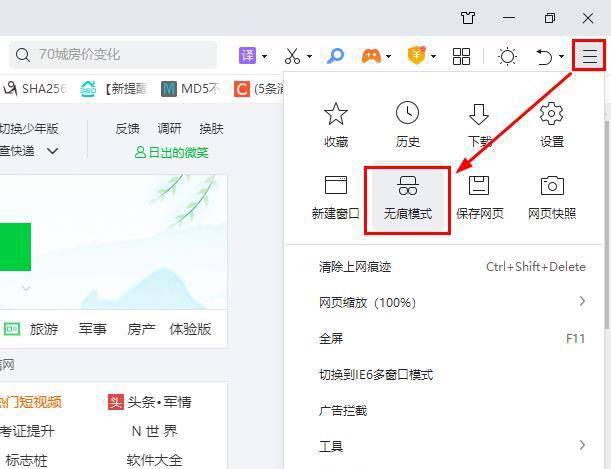Open 下载 downloads in menu
The width and height of the screenshot is (611, 469).
(x=479, y=125)
